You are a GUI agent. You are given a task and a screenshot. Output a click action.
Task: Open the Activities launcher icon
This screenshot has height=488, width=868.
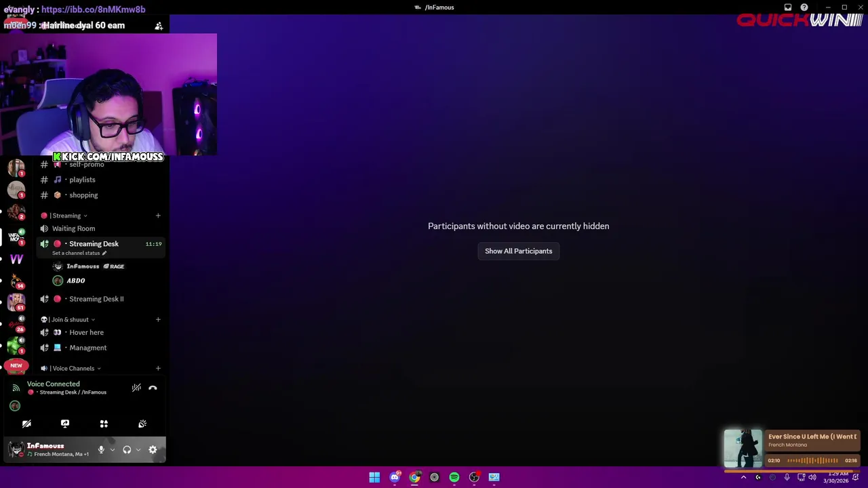click(x=104, y=424)
